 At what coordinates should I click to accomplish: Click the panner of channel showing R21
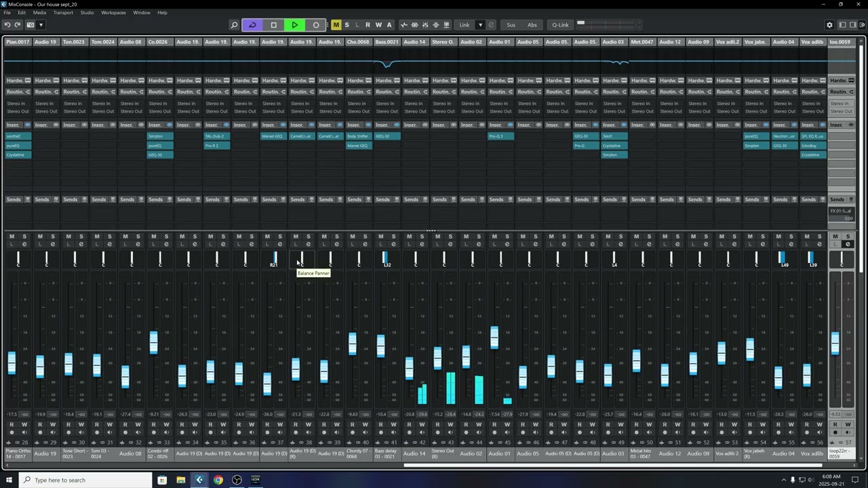coord(273,259)
